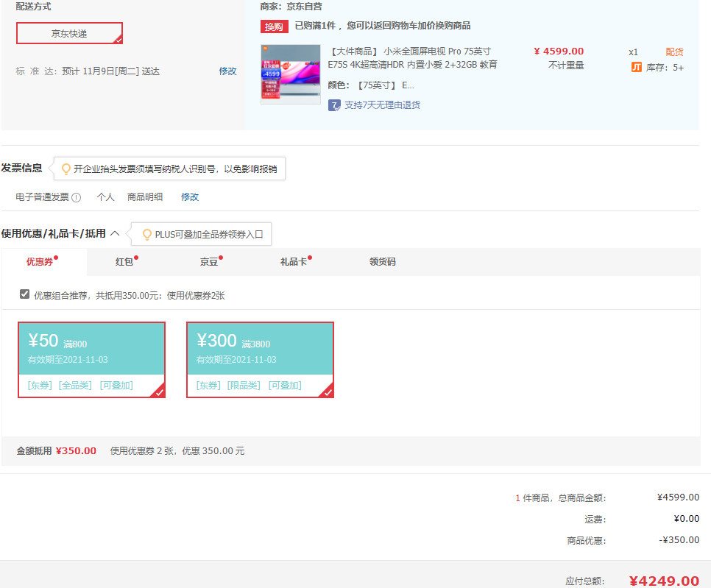Viewport: 711px width, 588px height.
Task: Switch to the 红包 tab
Action: point(124,261)
